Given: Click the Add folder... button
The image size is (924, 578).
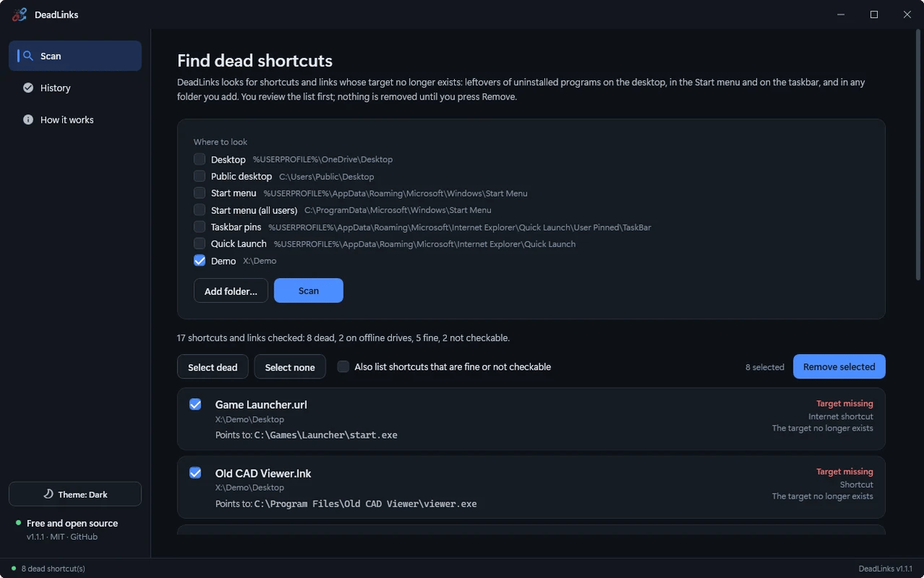Looking at the screenshot, I should [x=231, y=290].
